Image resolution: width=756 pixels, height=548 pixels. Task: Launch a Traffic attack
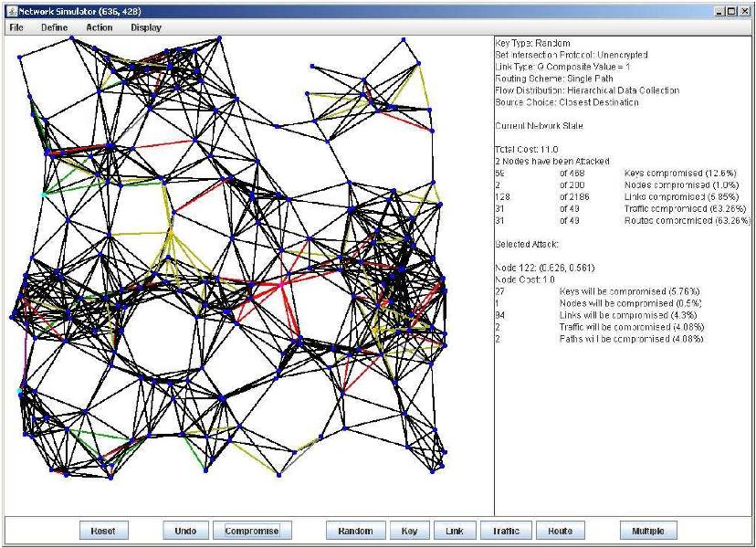(505, 531)
